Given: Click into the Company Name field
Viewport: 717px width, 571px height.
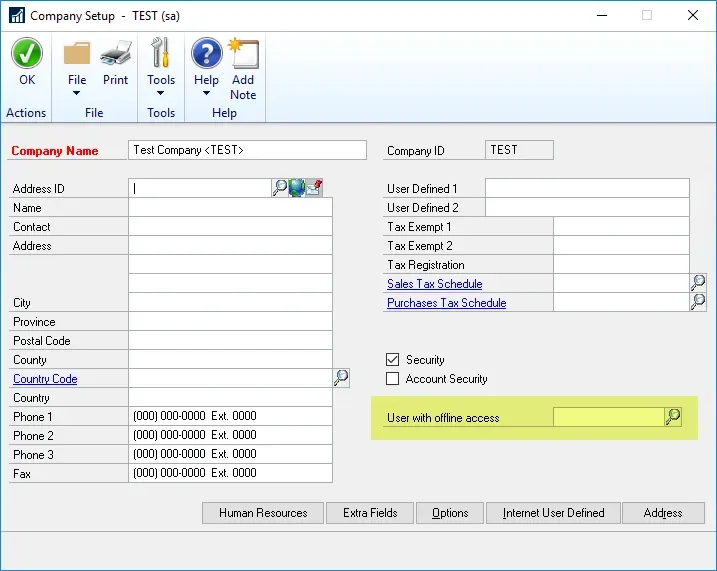Looking at the screenshot, I should click(x=248, y=150).
